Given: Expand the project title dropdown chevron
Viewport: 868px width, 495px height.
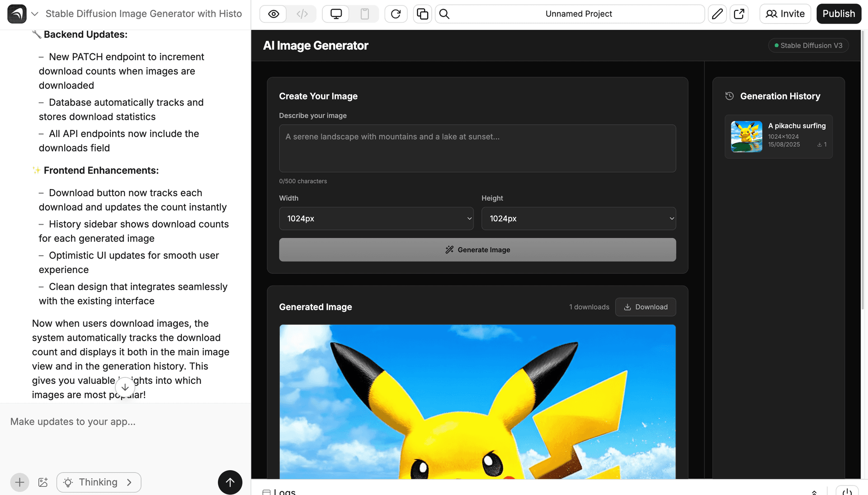Looking at the screenshot, I should [x=35, y=14].
